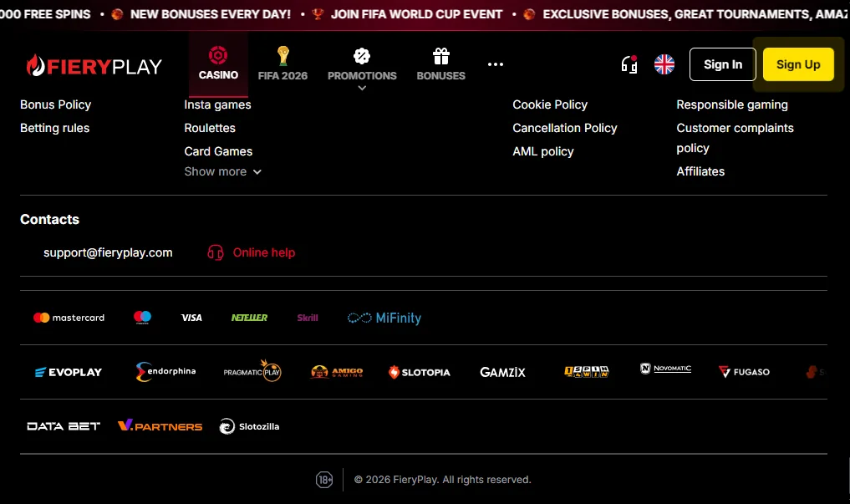Click the Amigo Gaming provider logo
Screen dimensions: 850x504
(x=337, y=372)
